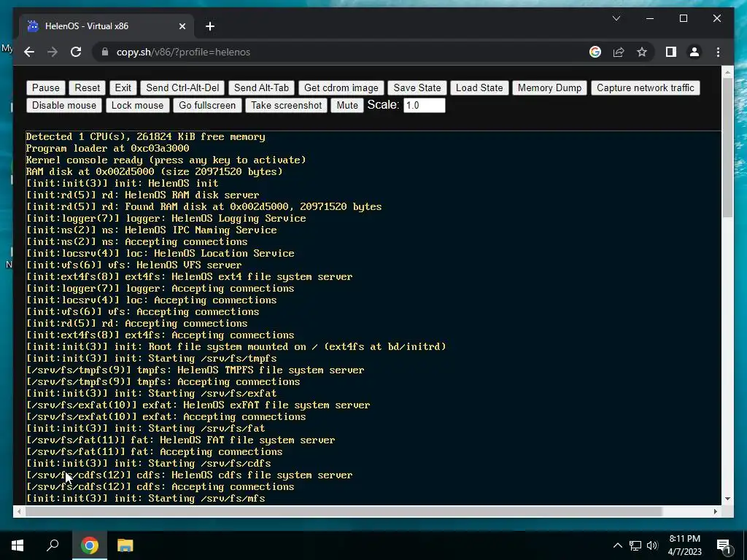Click the padlock site info icon
Screen dimensions: 747x560
point(105,52)
